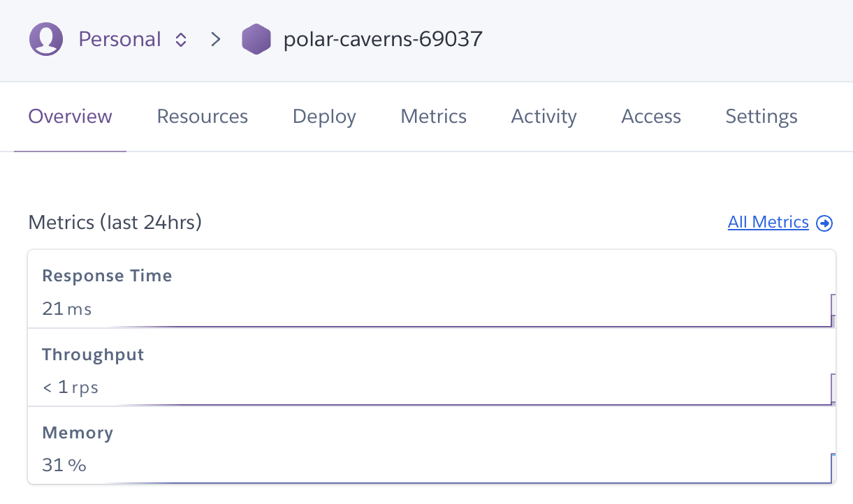
Task: Select the Throughput metric label
Action: pyautogui.click(x=93, y=355)
